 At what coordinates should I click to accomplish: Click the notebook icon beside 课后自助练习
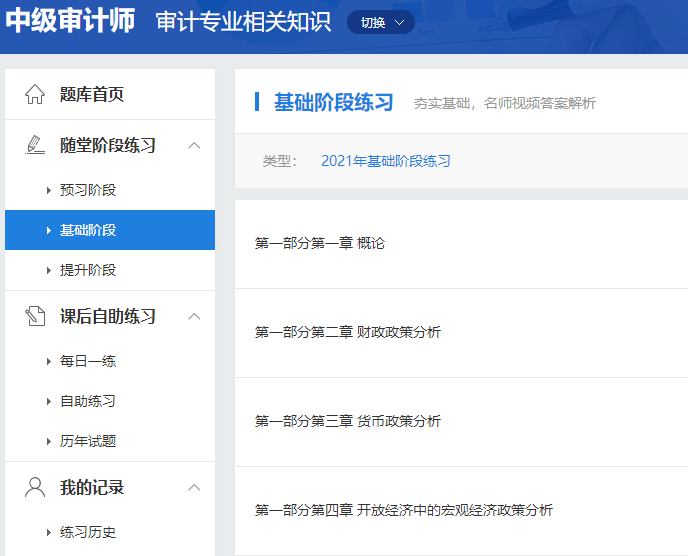click(35, 316)
